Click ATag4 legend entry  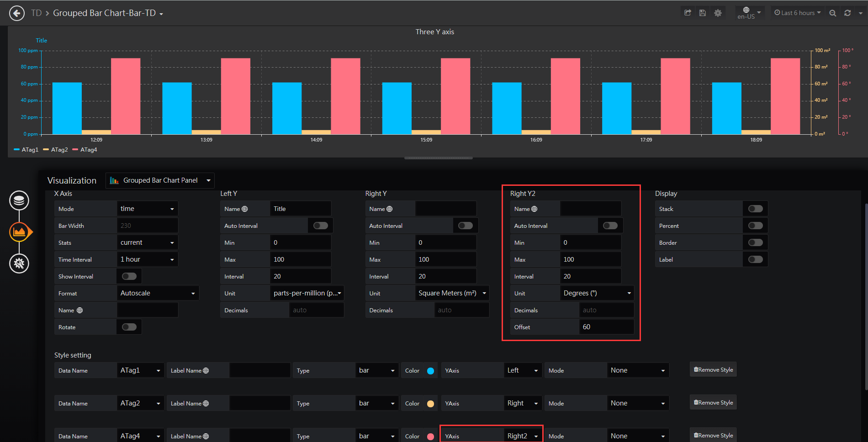coord(85,150)
